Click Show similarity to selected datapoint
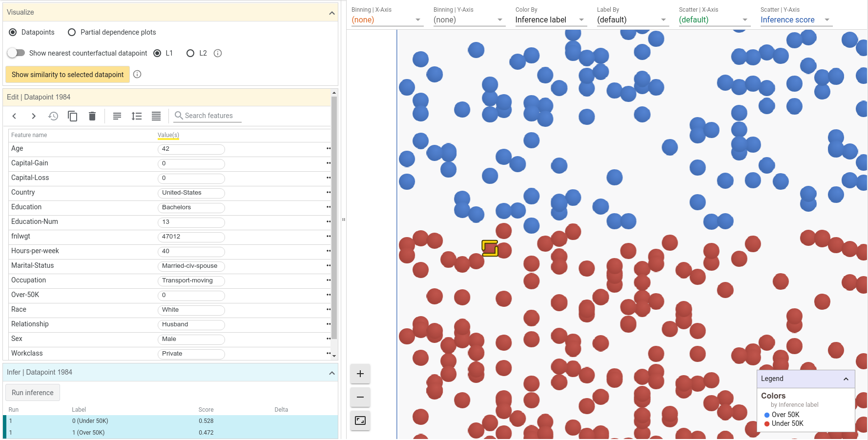 tap(68, 75)
